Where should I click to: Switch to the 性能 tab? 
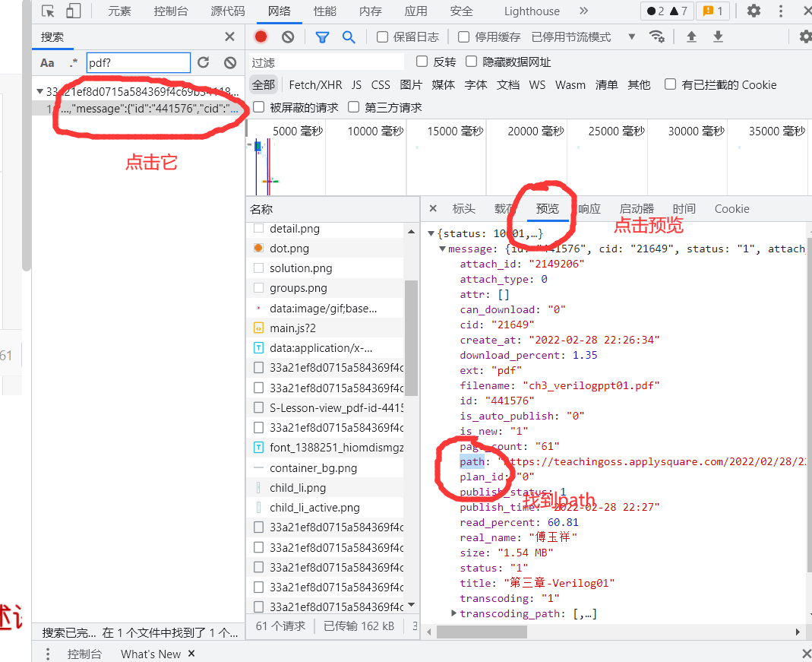(x=324, y=11)
